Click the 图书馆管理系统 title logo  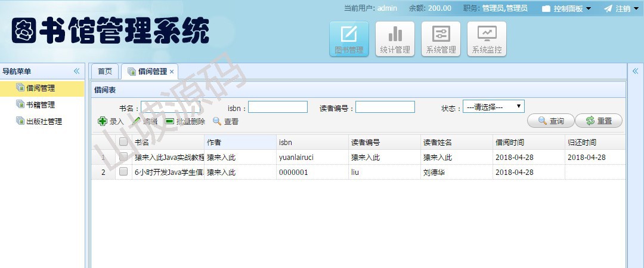110,31
